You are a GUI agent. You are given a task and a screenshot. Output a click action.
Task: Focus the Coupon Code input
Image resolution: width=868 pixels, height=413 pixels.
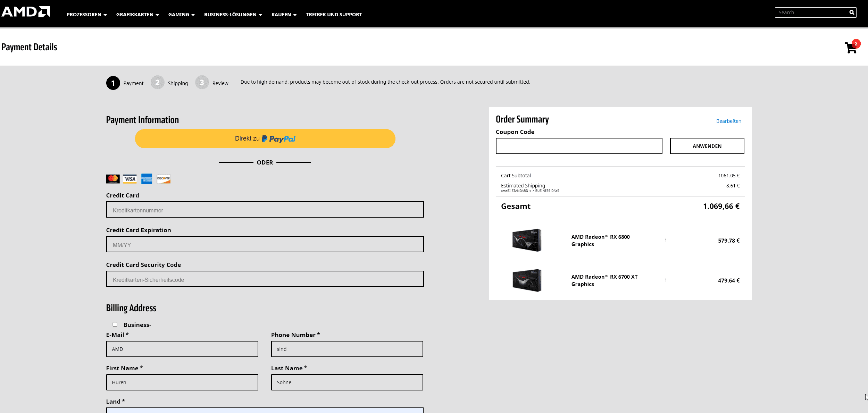click(x=579, y=146)
